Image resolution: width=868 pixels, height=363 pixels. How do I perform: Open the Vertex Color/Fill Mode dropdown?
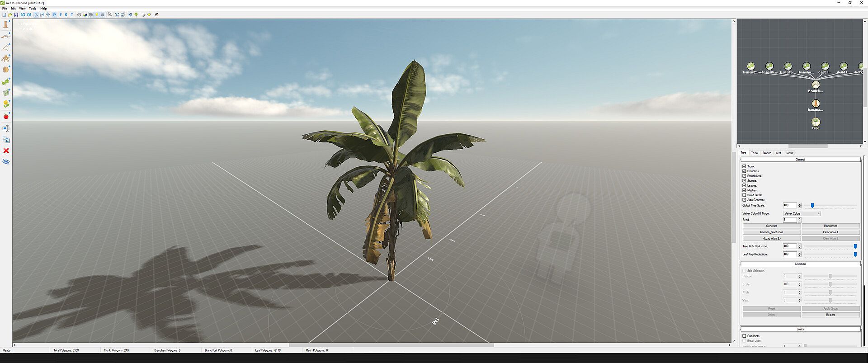click(802, 213)
